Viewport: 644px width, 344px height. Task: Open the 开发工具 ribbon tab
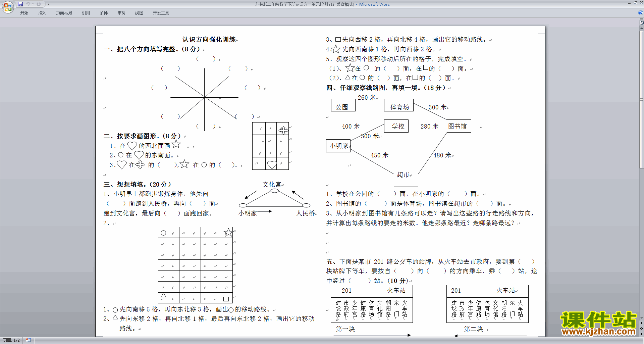click(x=161, y=13)
